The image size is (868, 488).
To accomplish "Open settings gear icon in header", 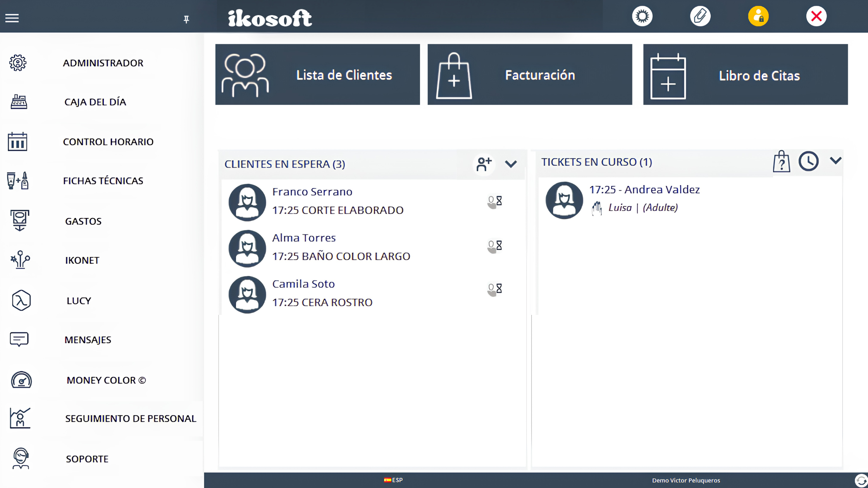I will click(642, 16).
